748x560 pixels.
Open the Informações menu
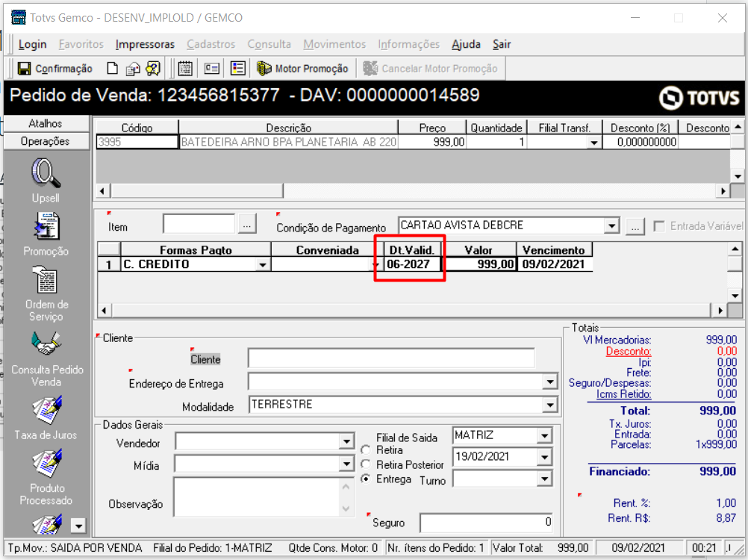point(409,44)
